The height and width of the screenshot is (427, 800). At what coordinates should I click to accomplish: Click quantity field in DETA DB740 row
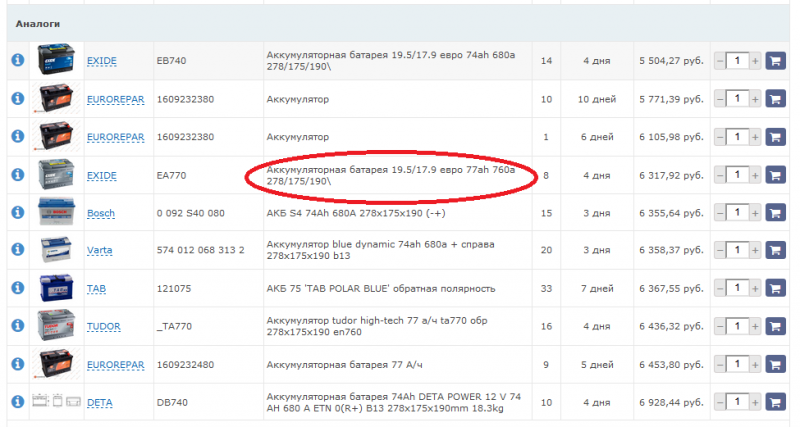(737, 403)
